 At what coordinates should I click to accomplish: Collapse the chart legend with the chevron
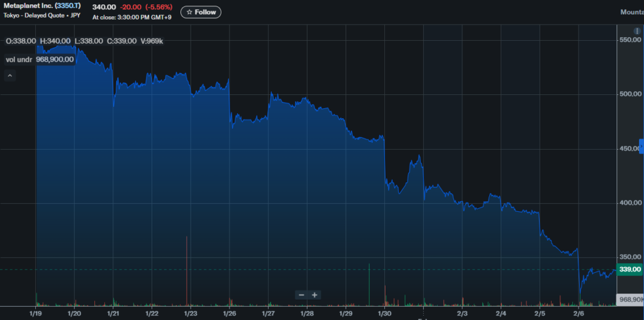9,75
